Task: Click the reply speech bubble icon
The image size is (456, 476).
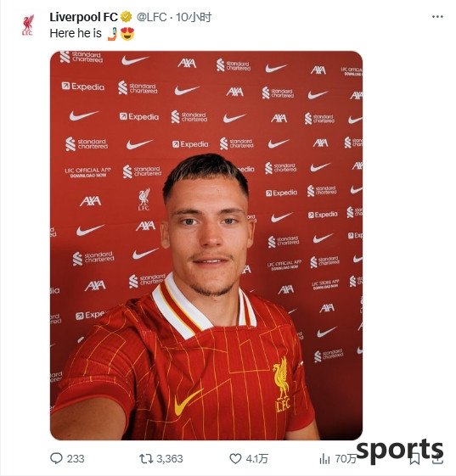Action: [56, 458]
